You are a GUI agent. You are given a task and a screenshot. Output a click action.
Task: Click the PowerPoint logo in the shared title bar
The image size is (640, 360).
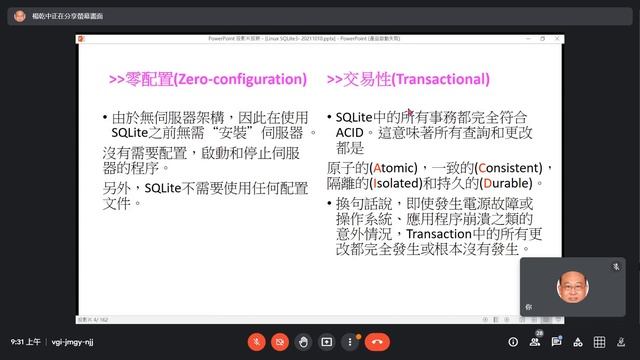point(81,39)
